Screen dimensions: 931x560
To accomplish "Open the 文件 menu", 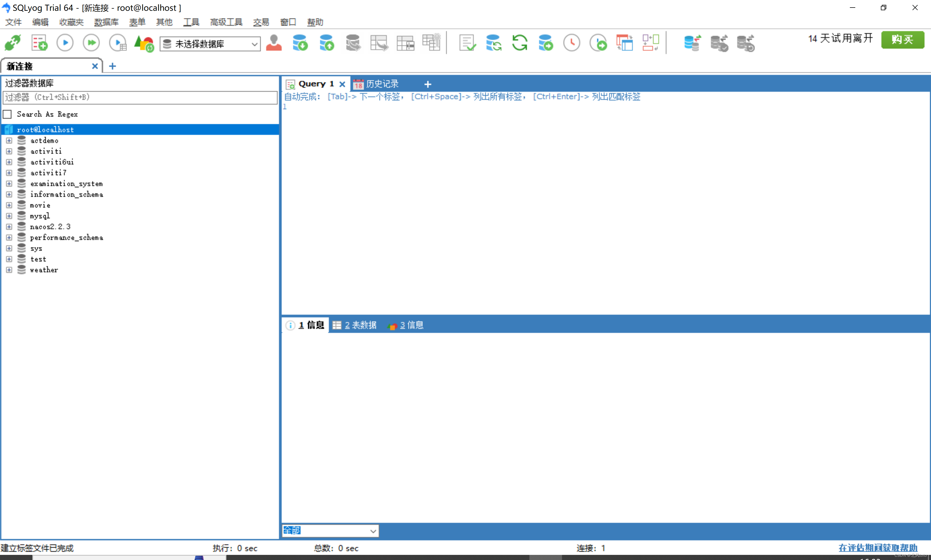I will pyautogui.click(x=13, y=22).
